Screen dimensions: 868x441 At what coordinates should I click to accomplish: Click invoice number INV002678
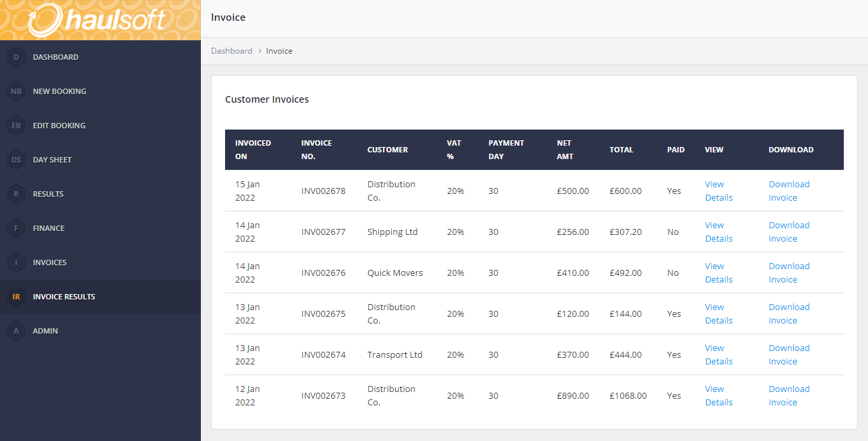[323, 191]
